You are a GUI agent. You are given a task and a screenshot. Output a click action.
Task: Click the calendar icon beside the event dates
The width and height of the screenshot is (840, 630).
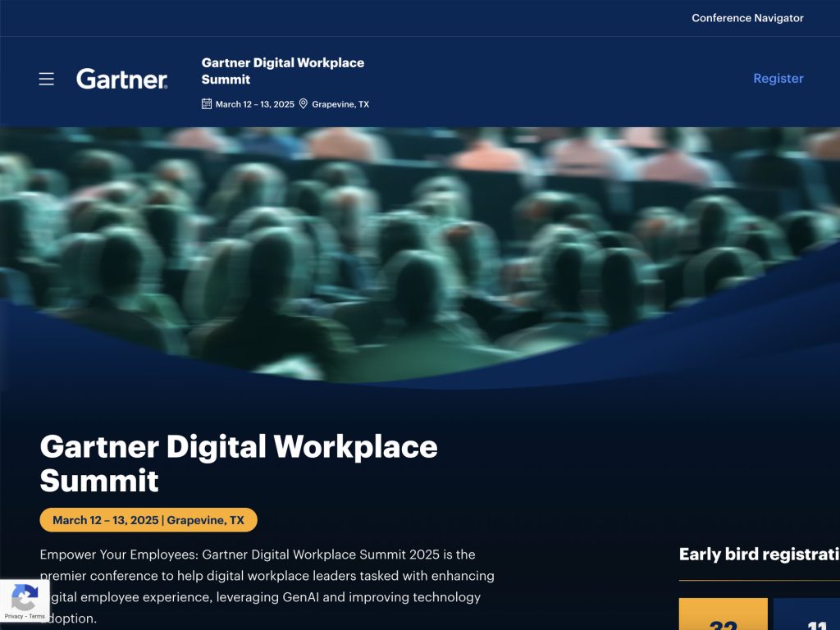(x=205, y=103)
